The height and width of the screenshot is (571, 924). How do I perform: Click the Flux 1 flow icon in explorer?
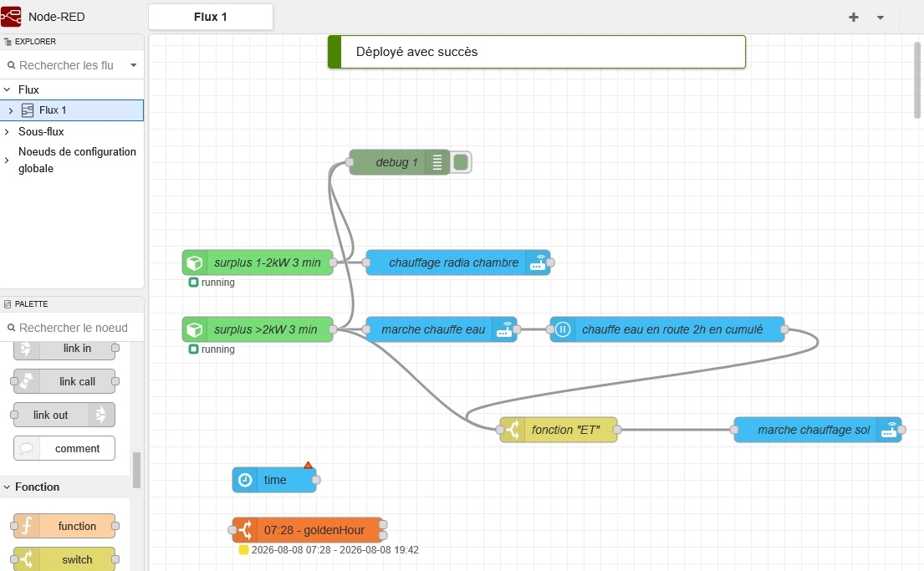(x=28, y=110)
